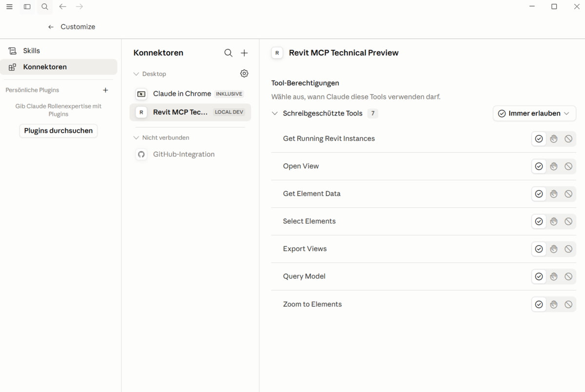Click the Claude in Chrome icon

tap(141, 94)
